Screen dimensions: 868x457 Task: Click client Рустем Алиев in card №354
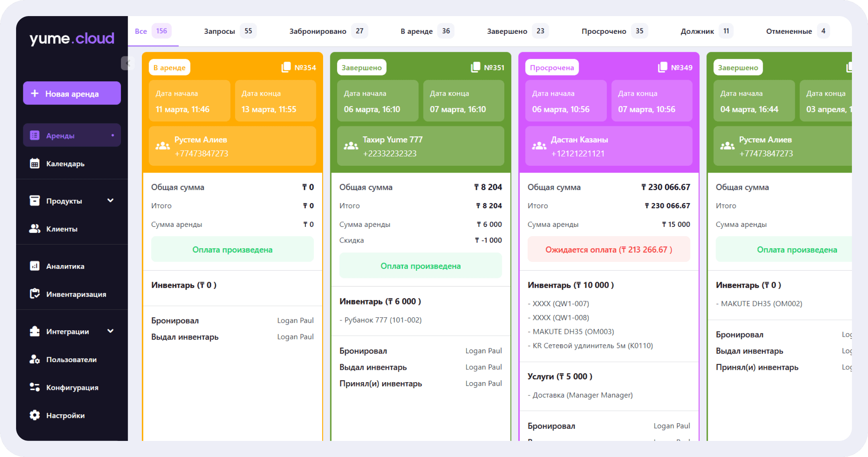click(x=232, y=146)
